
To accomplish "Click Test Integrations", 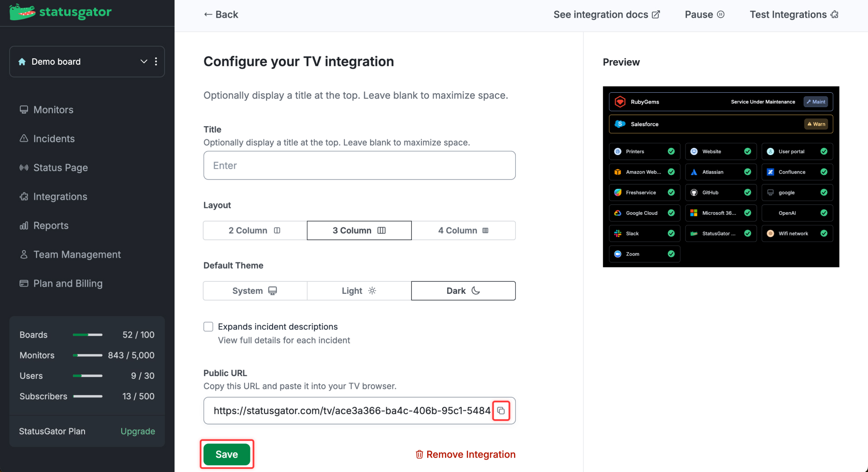I will coord(794,14).
